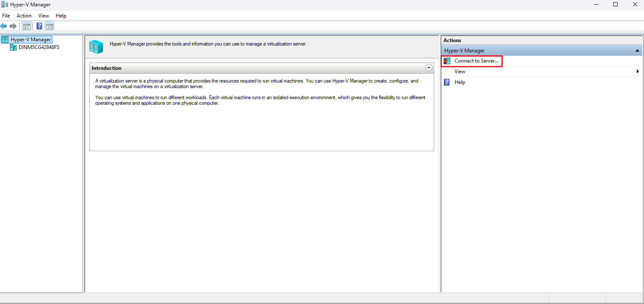This screenshot has width=644, height=304.
Task: Click the Hyper-V Manager title bar app icon
Action: tap(5, 5)
